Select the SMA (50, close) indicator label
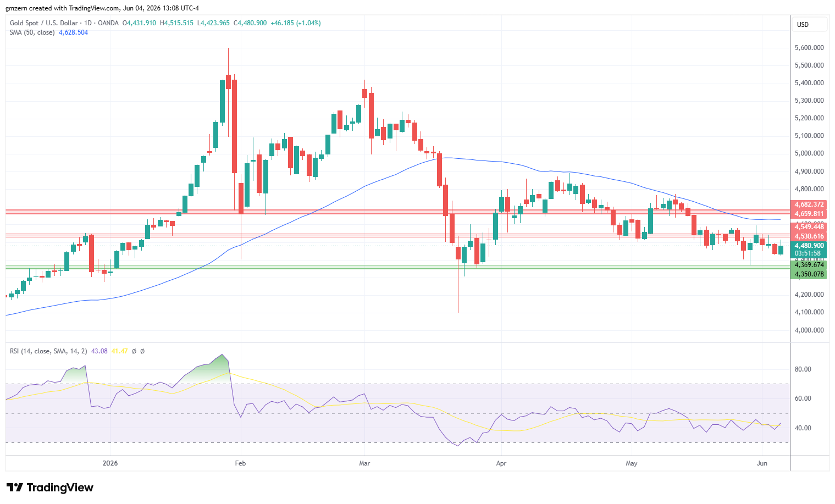 pos(32,32)
